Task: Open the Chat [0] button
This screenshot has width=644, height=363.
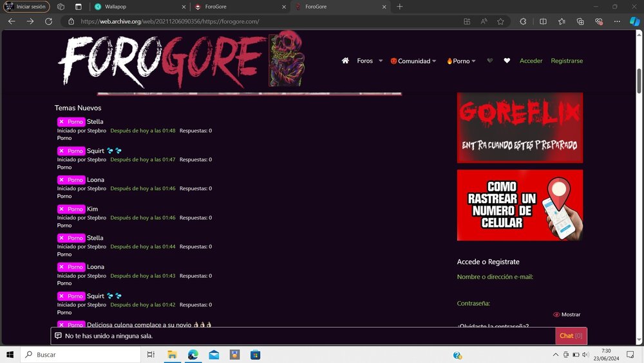Action: pyautogui.click(x=571, y=336)
